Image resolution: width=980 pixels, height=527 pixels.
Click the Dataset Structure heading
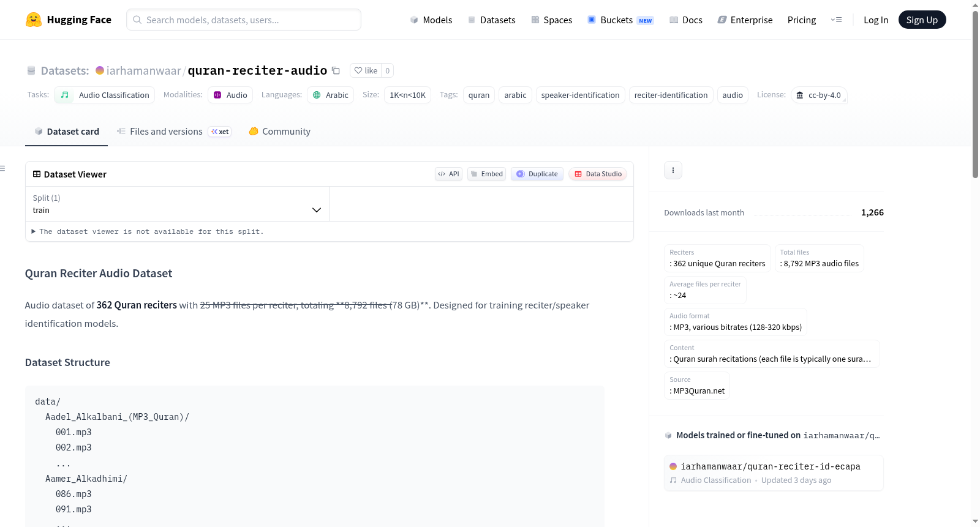pos(67,362)
